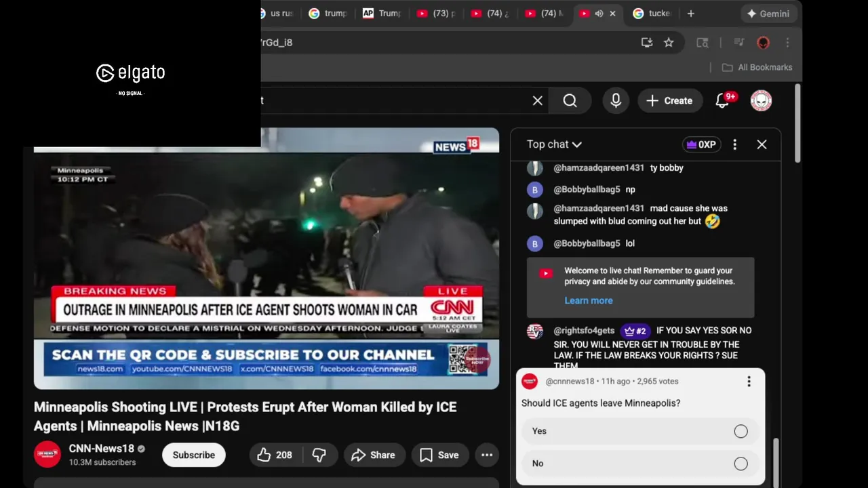Image resolution: width=868 pixels, height=488 pixels.
Task: Expand the Top chat dropdown
Action: click(554, 144)
